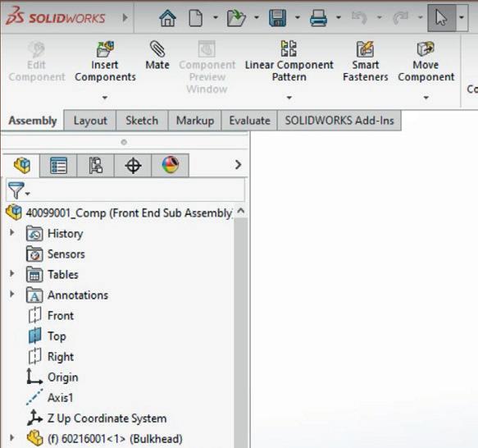Expand the SOLIDWORKS menu flyout arrow
The width and height of the screenshot is (478, 448).
coord(125,18)
